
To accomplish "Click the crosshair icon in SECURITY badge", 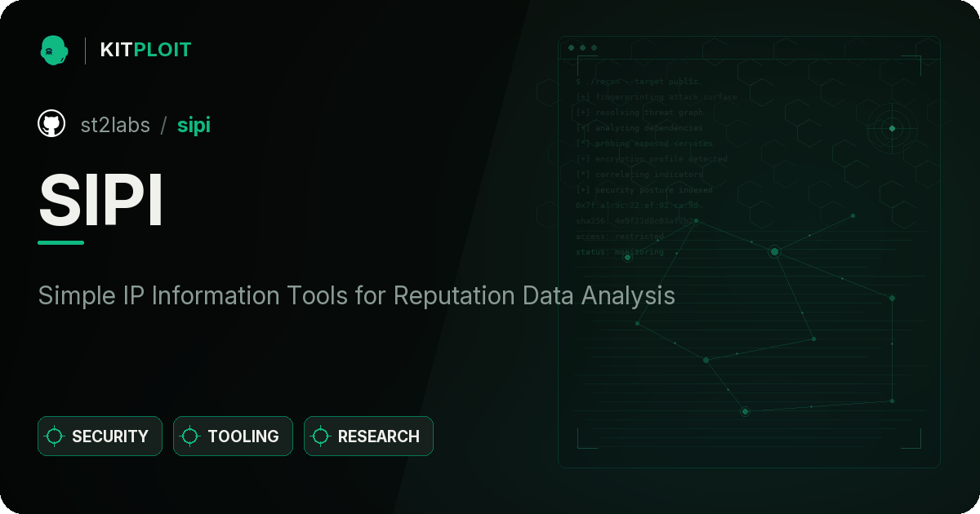I will [55, 436].
